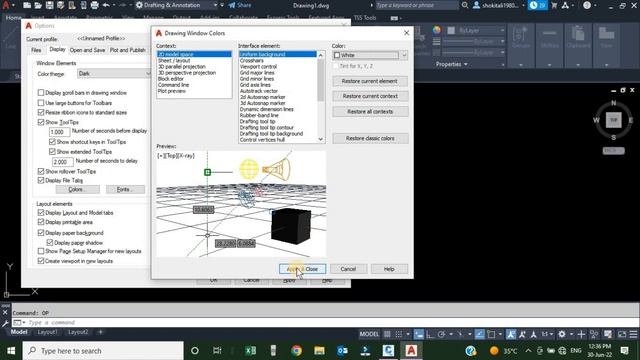The image size is (640, 360).
Task: Select 3D parallel projection context
Action: (182, 67)
